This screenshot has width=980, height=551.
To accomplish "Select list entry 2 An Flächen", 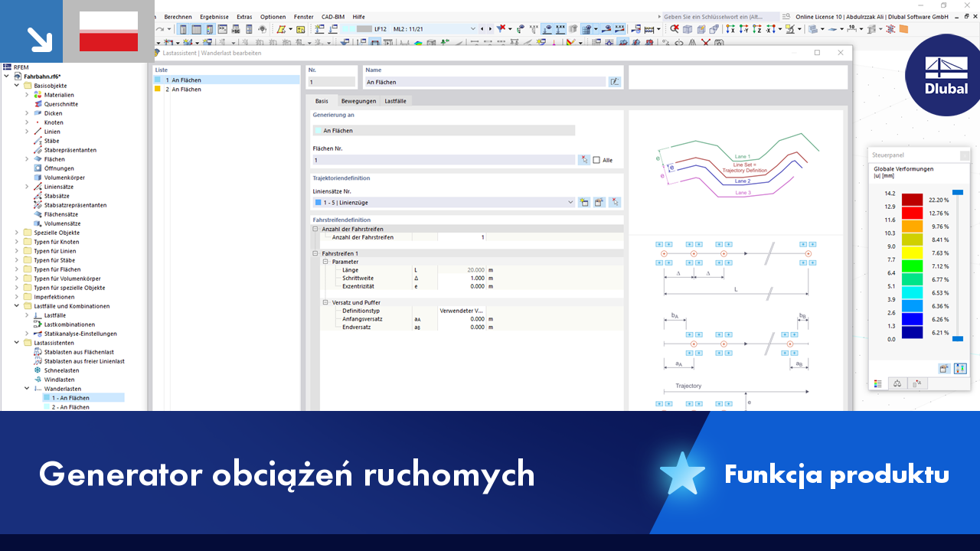I will tap(227, 90).
